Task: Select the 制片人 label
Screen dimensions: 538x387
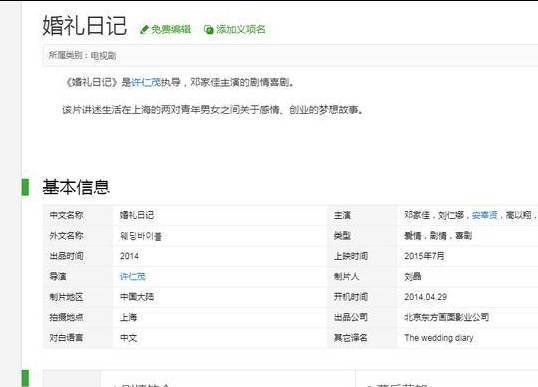Action: click(347, 277)
